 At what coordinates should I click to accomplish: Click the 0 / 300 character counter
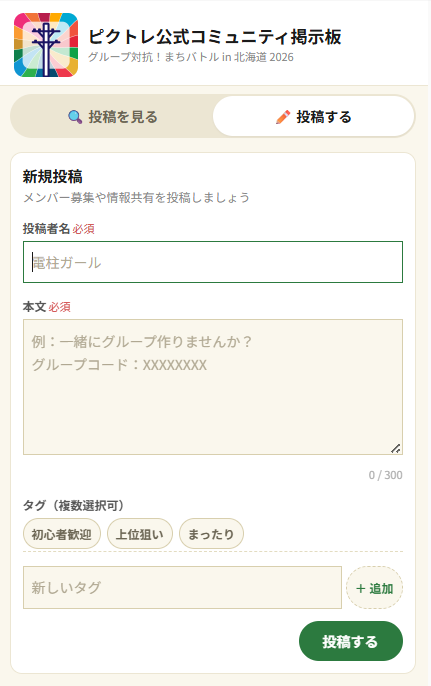[x=385, y=475]
